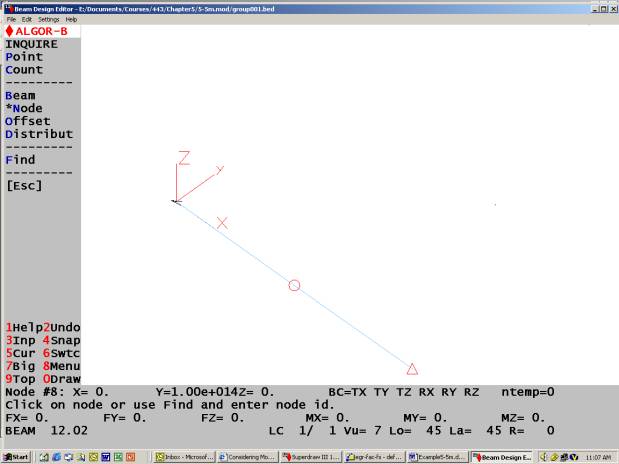The height and width of the screenshot is (464, 619).
Task: Click the red triangle node at beam end
Action: click(412, 369)
